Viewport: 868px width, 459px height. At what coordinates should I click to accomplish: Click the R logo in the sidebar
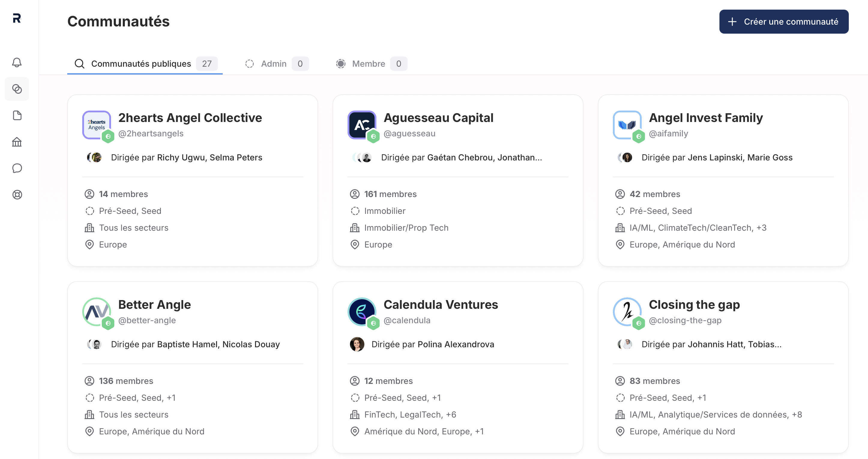pos(17,18)
